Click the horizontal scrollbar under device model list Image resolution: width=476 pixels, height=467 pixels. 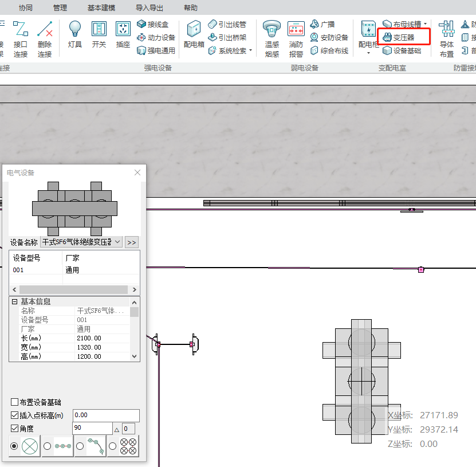pos(74,290)
